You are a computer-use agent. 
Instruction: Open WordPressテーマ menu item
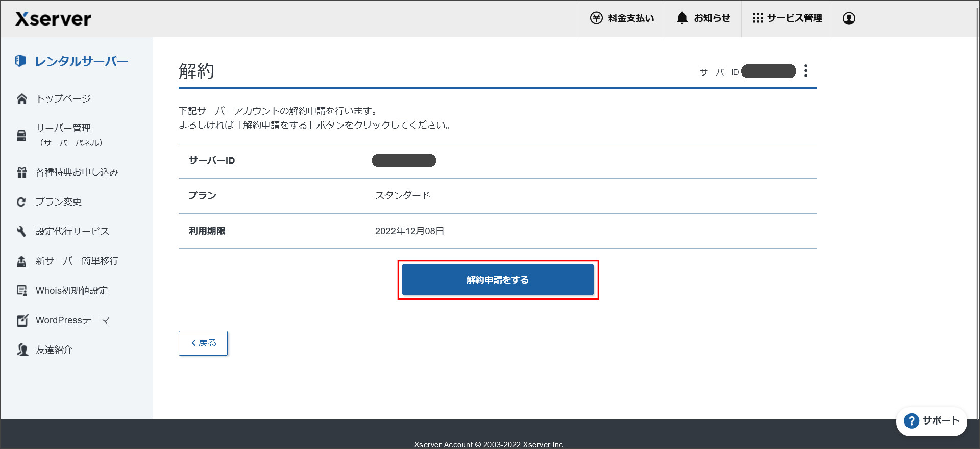click(72, 320)
